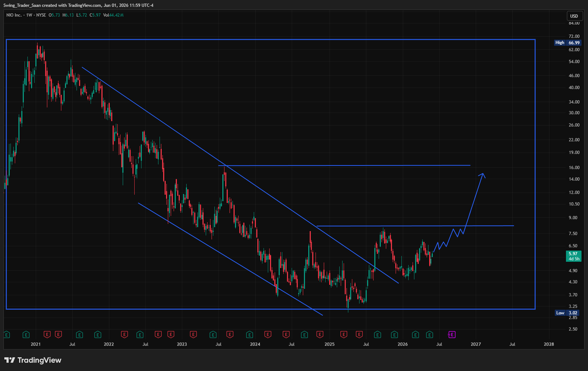Click the High 66.99 price label

point(567,43)
